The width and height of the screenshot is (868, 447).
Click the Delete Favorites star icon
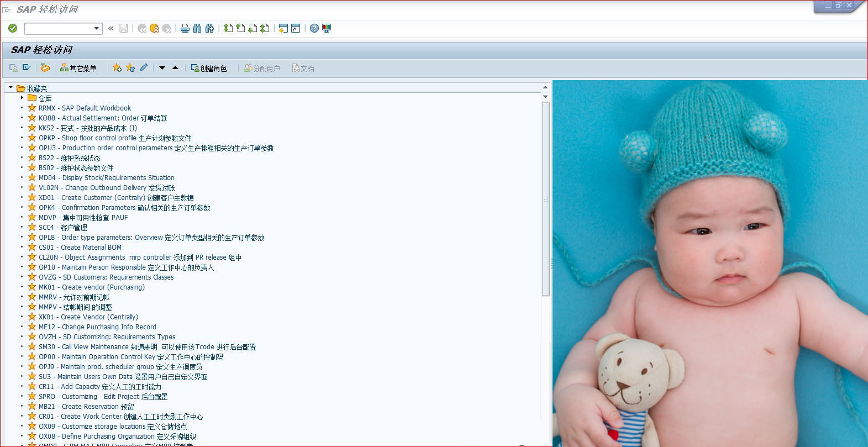[130, 68]
